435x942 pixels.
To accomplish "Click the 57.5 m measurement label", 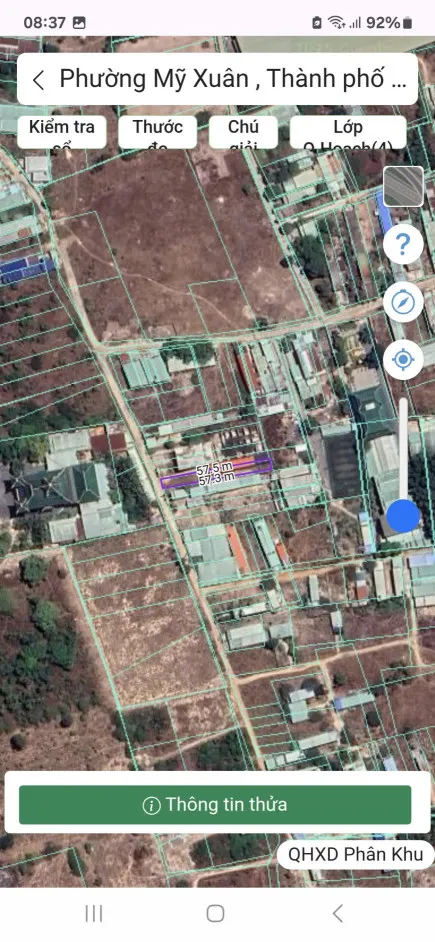I will 215,468.
